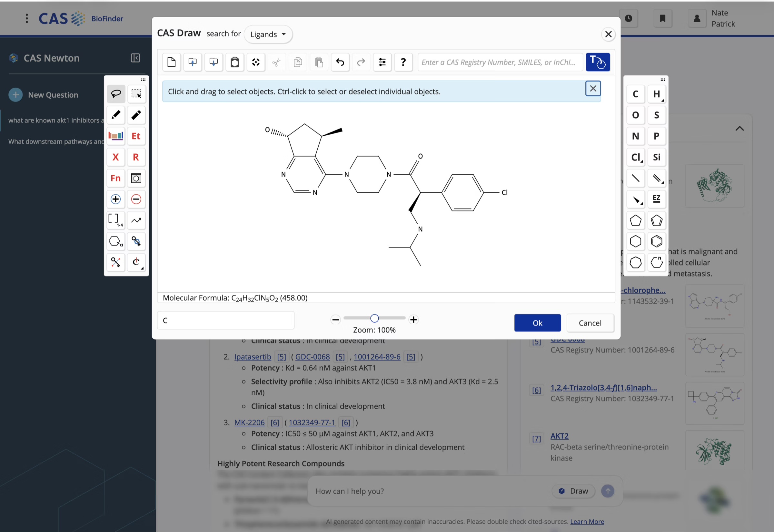Collapse the references panel chevron

coord(739,128)
